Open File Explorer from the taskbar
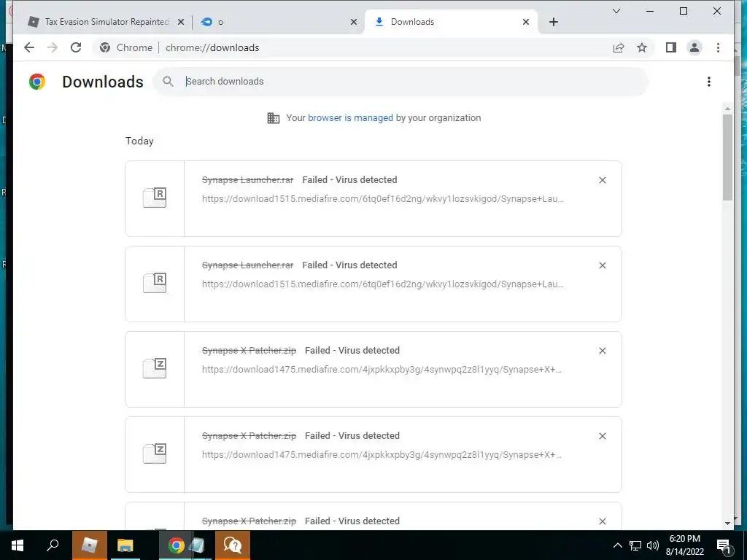 point(125,545)
